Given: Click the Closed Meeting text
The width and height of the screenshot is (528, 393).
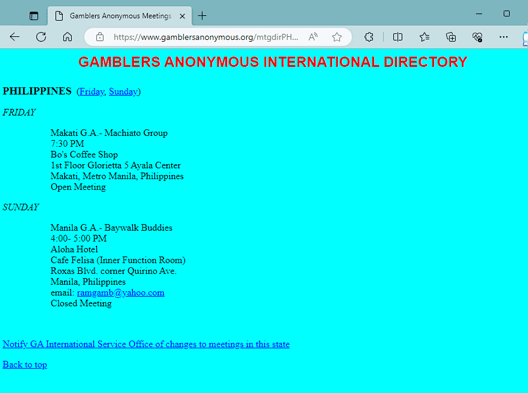Looking at the screenshot, I should pos(81,303).
